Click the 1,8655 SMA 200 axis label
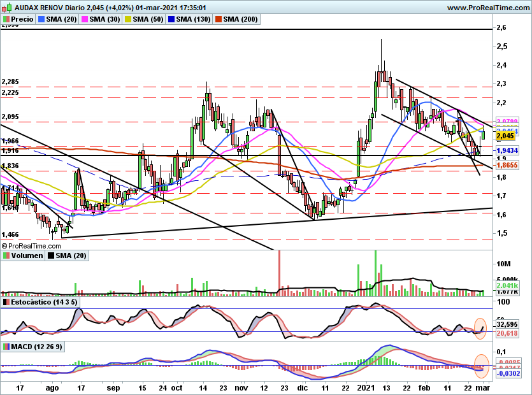The width and height of the screenshot is (532, 395). click(507, 165)
